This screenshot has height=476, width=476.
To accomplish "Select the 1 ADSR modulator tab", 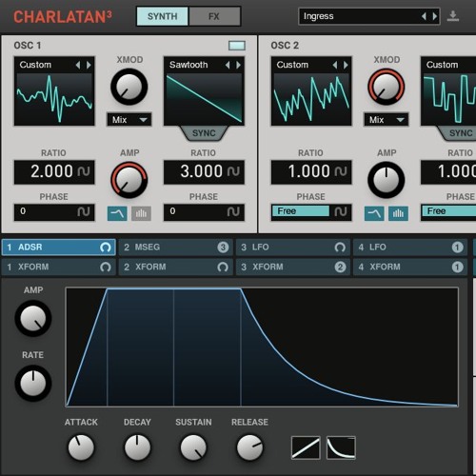I will [x=58, y=248].
